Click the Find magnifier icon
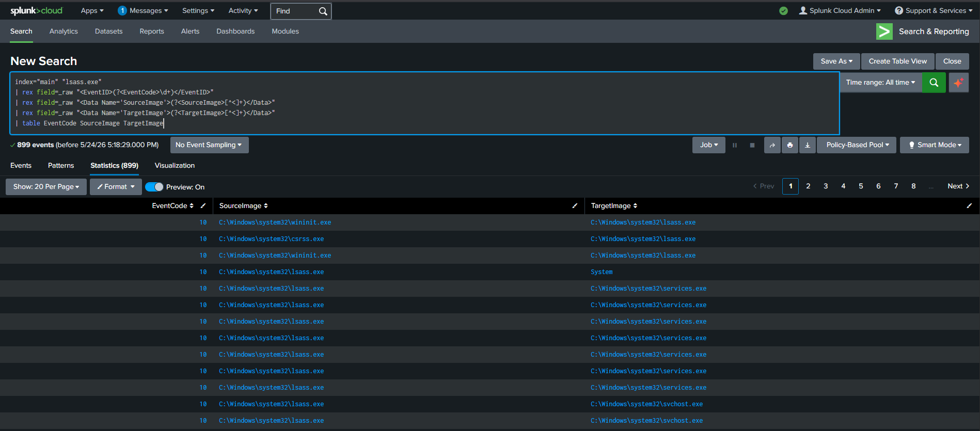The image size is (980, 431). pyautogui.click(x=323, y=11)
